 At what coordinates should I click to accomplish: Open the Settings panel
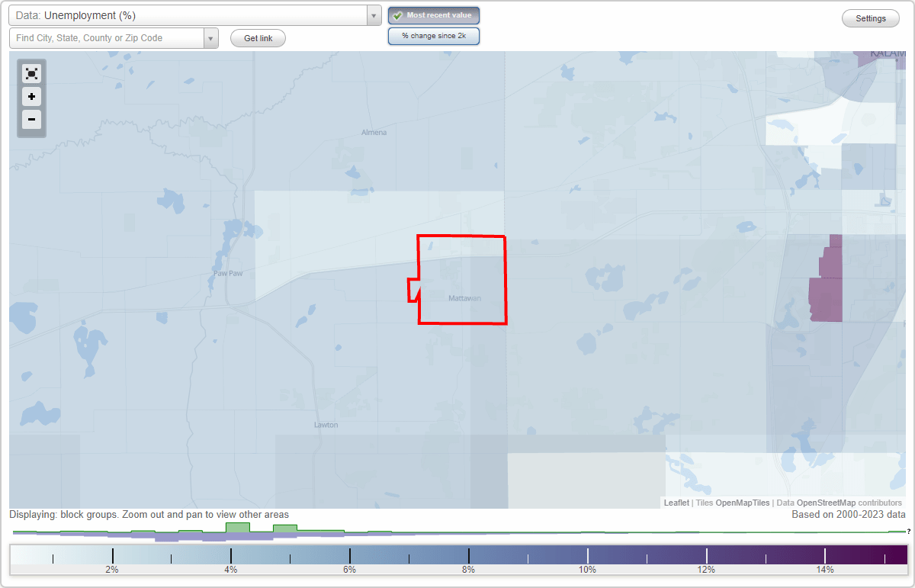click(870, 18)
